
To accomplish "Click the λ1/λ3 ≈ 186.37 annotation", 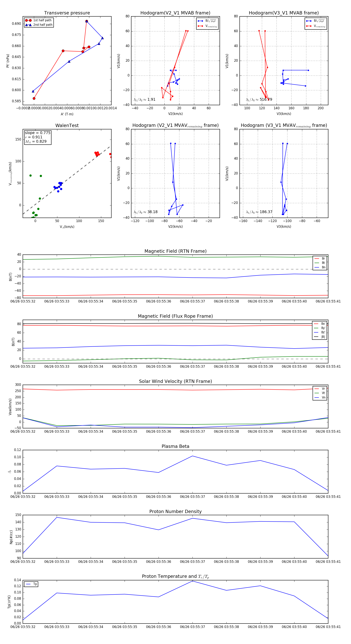I will pyautogui.click(x=259, y=212).
